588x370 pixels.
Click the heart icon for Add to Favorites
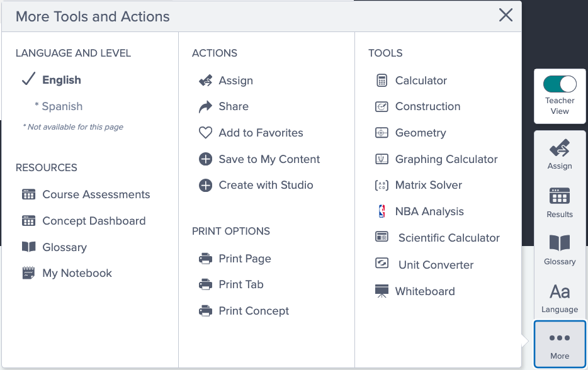[x=205, y=133]
